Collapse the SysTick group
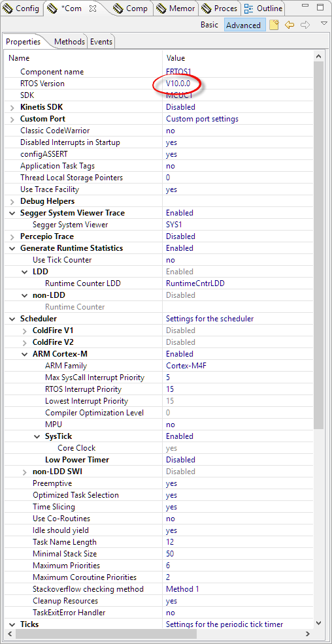Screen dimensions: 332x644 point(37,436)
